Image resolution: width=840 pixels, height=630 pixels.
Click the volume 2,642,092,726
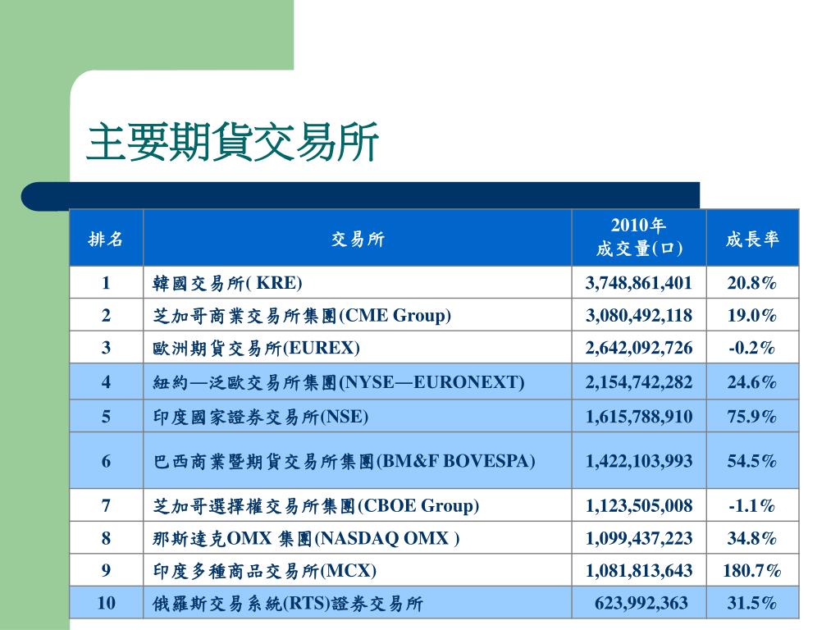(638, 348)
